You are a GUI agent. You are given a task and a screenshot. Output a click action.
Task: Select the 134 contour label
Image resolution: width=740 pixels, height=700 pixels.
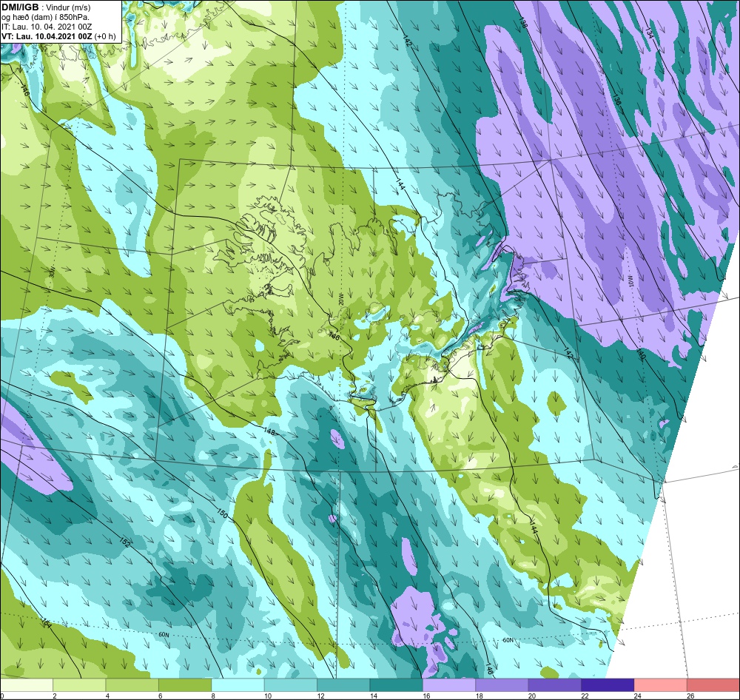[650, 32]
